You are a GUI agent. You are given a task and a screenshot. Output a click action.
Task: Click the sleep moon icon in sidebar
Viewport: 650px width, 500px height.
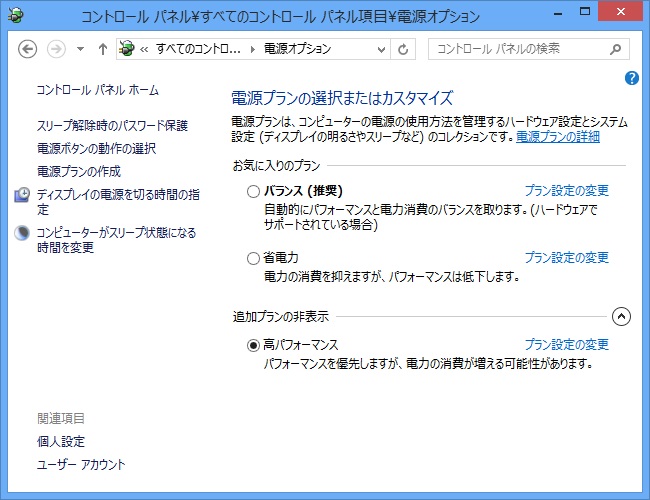[x=22, y=233]
